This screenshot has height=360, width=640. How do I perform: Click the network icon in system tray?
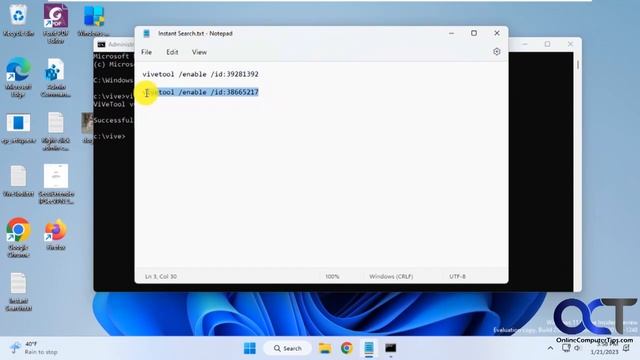[x=566, y=348]
